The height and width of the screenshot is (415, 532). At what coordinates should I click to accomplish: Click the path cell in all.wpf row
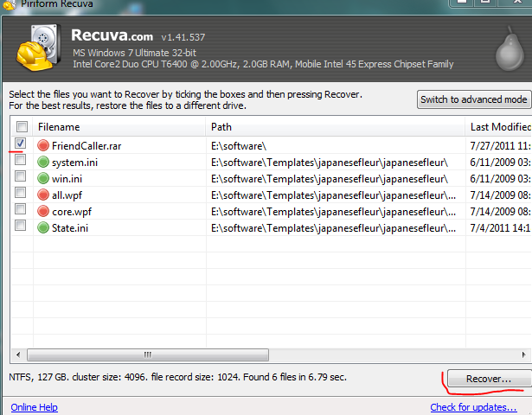pos(334,195)
